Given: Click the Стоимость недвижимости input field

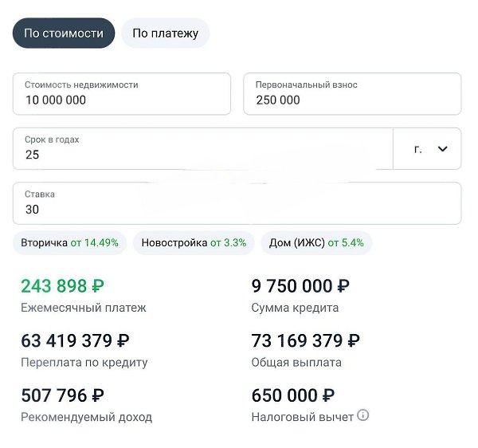Looking at the screenshot, I should point(121,94).
